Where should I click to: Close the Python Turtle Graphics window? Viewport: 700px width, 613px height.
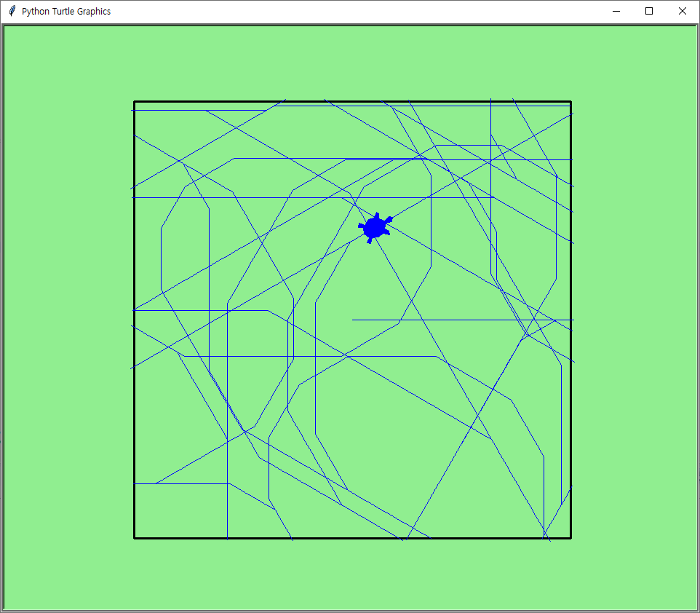682,11
